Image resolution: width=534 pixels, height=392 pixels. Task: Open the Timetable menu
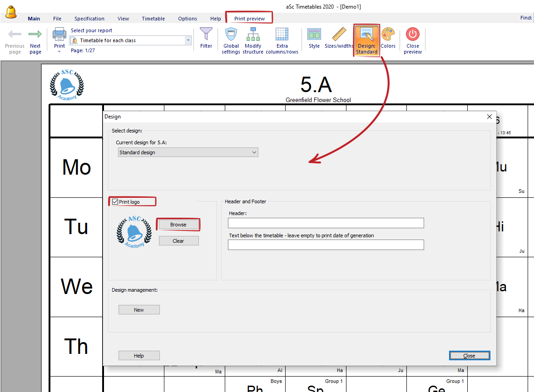pos(153,19)
